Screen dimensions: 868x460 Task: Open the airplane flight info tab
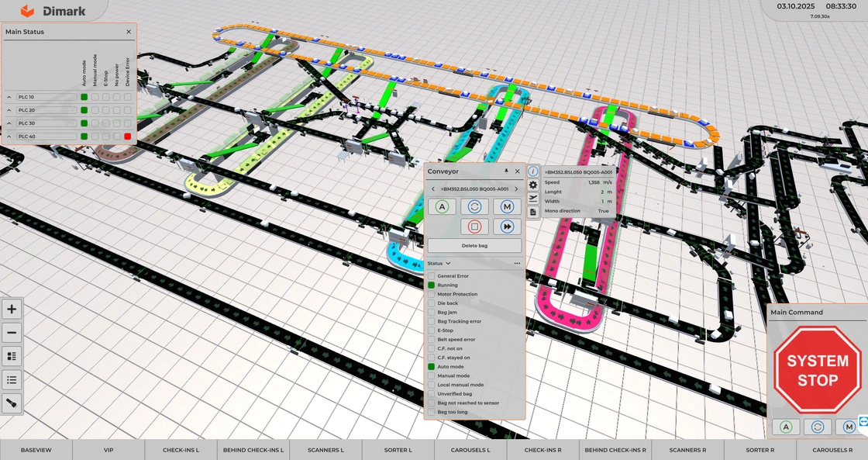pyautogui.click(x=533, y=199)
